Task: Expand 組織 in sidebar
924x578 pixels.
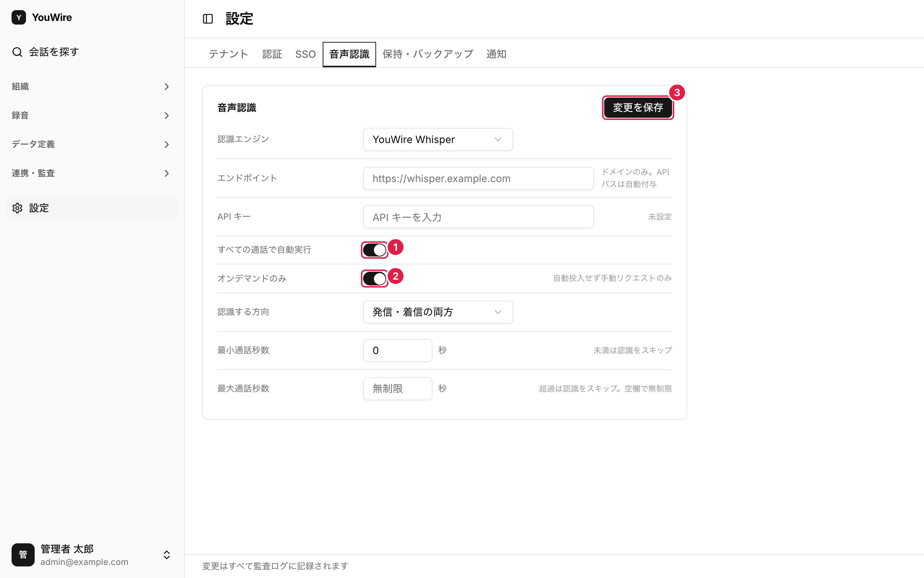Action: (x=92, y=87)
